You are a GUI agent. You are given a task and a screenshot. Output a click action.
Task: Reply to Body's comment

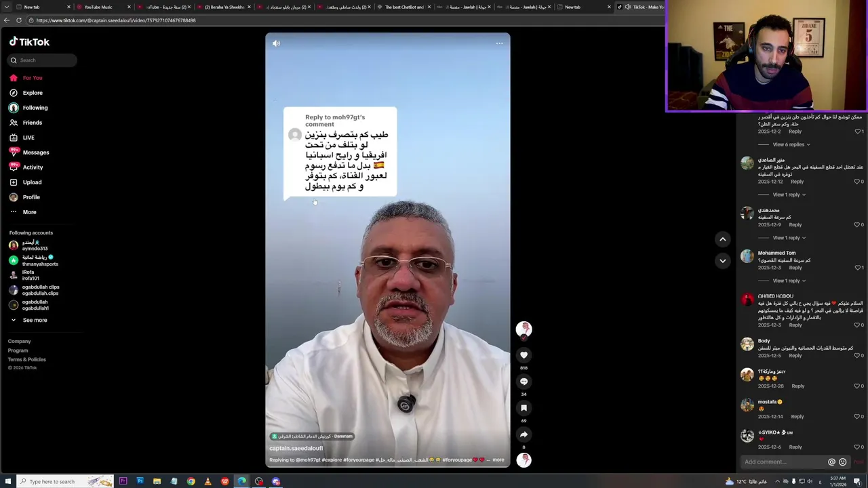click(795, 355)
